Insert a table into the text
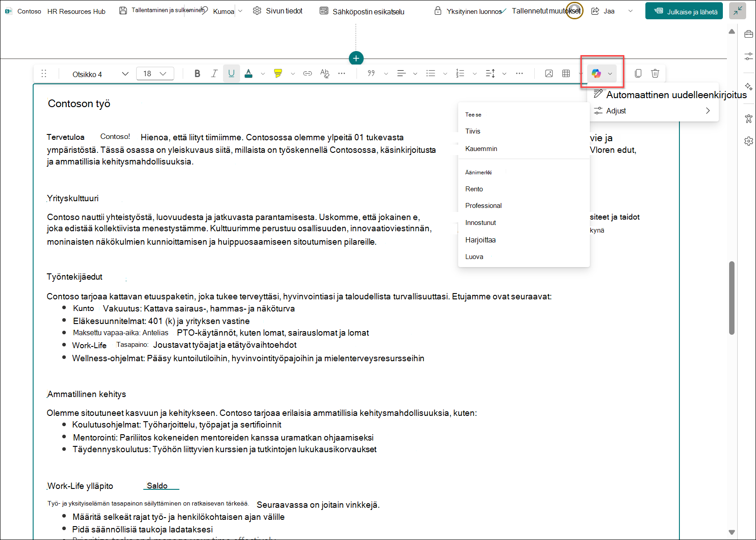Image resolution: width=756 pixels, height=540 pixels. click(x=566, y=73)
